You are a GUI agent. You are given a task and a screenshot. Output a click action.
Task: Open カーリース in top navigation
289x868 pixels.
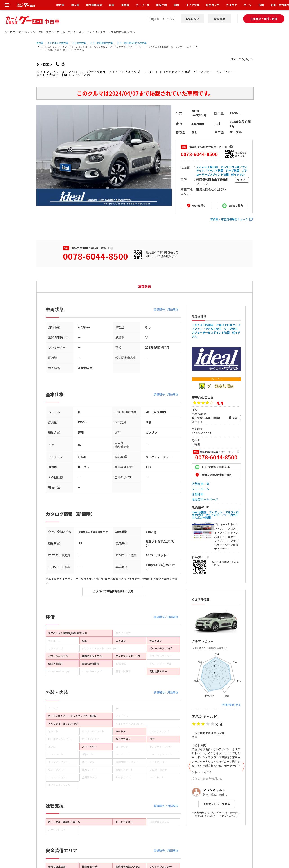click(x=142, y=5)
